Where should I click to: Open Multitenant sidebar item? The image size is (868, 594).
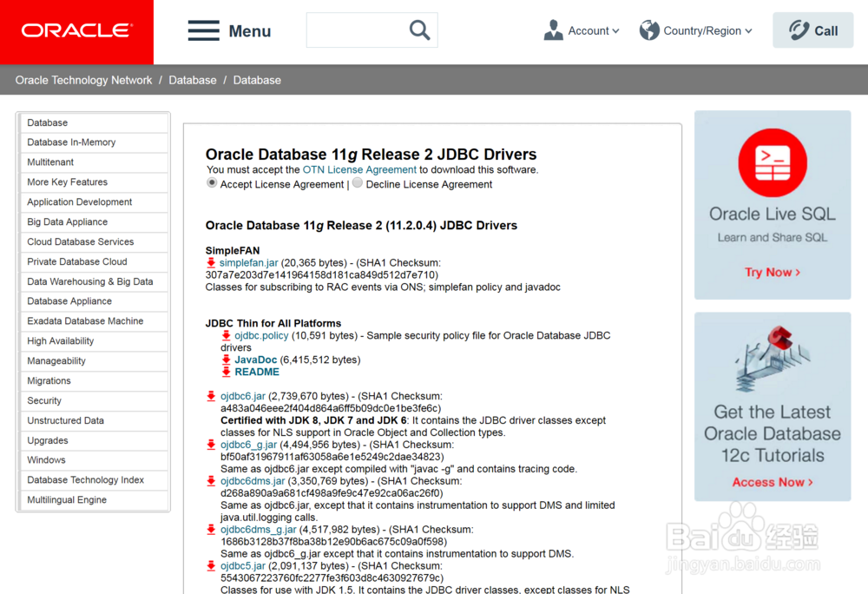point(94,162)
